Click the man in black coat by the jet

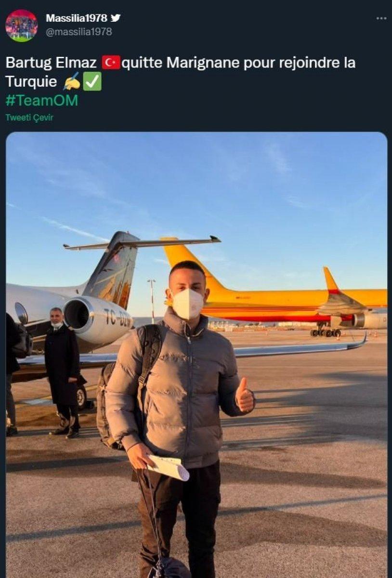[x=62, y=371]
